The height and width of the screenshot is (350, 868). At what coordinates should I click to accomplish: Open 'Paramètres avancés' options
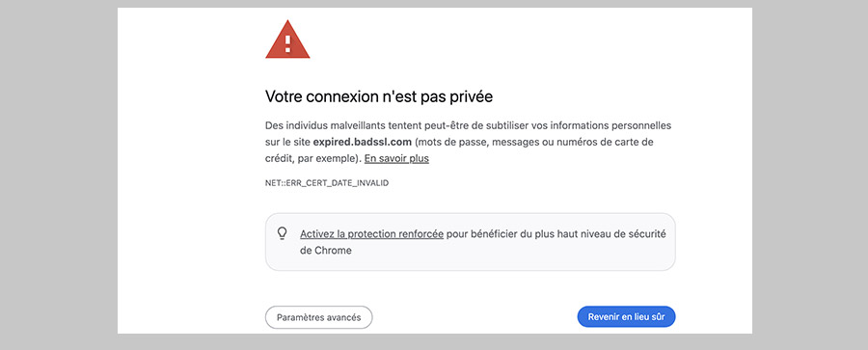pyautogui.click(x=319, y=317)
